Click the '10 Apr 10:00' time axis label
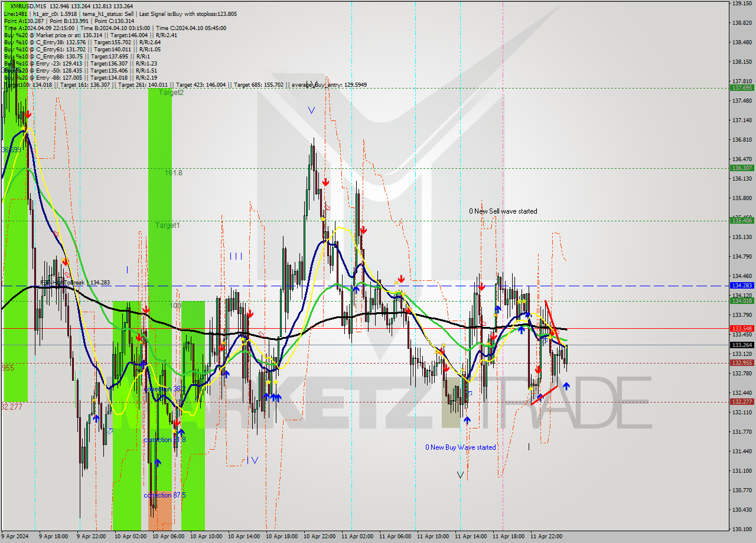Viewport: 756px width, 543px height. point(206,537)
